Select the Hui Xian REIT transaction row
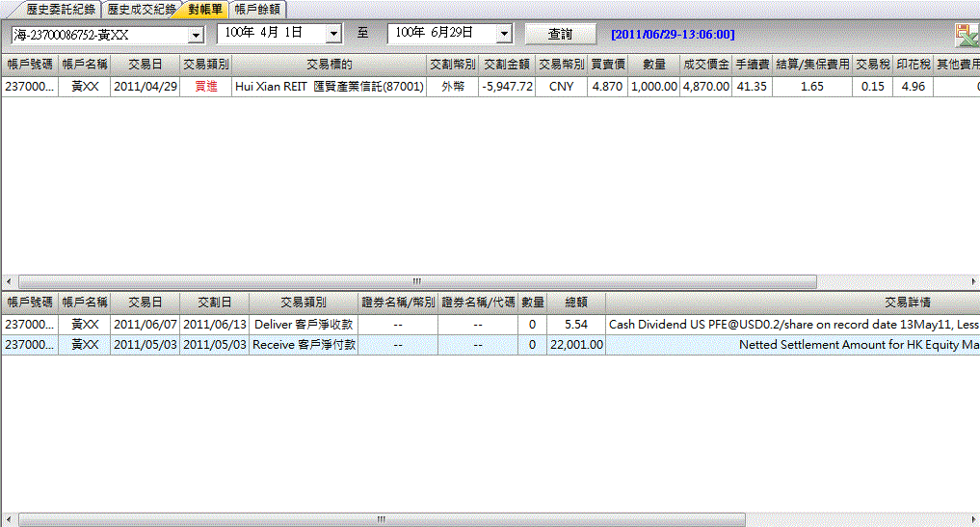This screenshot has width=980, height=527. (329, 87)
